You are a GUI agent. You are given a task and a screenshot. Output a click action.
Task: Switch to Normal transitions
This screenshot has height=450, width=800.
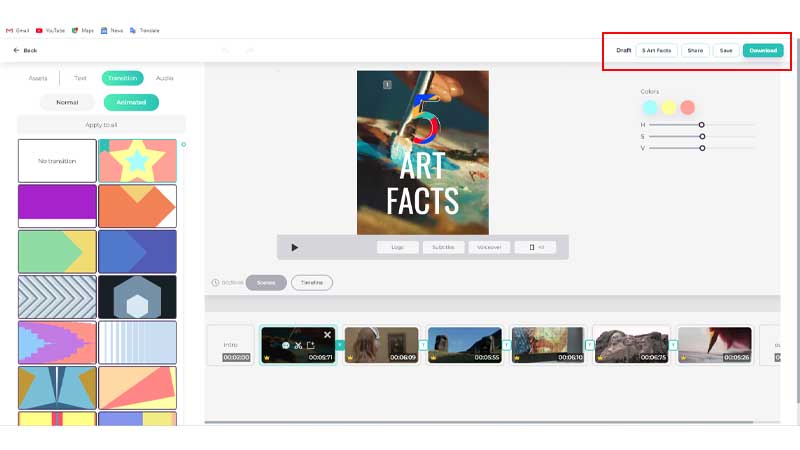coord(67,102)
